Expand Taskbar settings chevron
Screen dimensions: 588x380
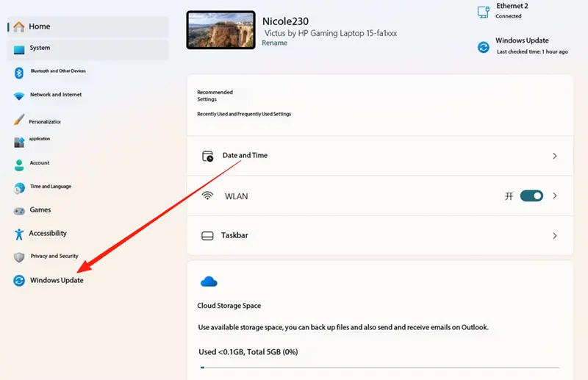click(x=555, y=236)
